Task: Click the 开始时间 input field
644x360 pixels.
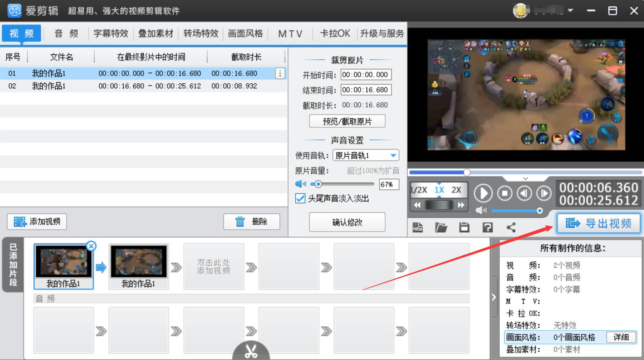Action: click(x=366, y=75)
